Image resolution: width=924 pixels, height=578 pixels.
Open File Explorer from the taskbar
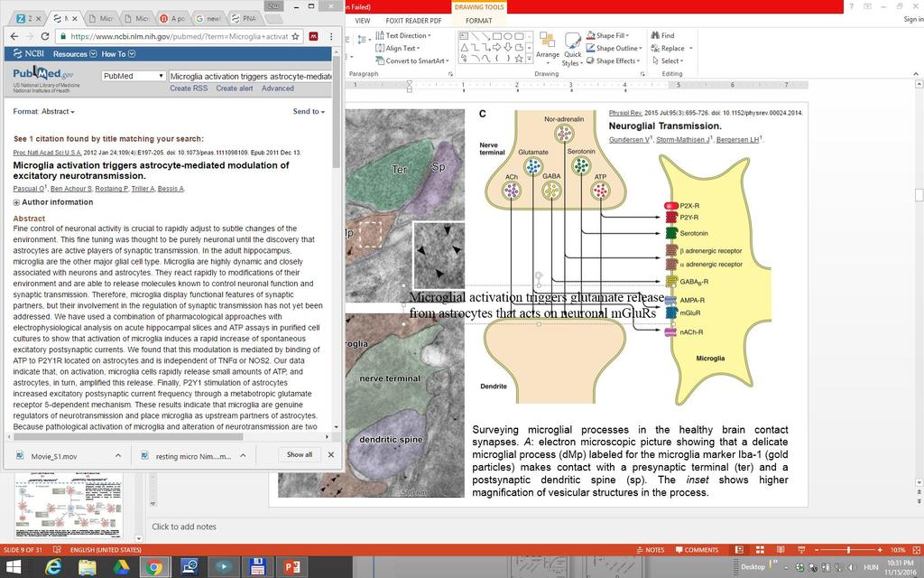88,567
